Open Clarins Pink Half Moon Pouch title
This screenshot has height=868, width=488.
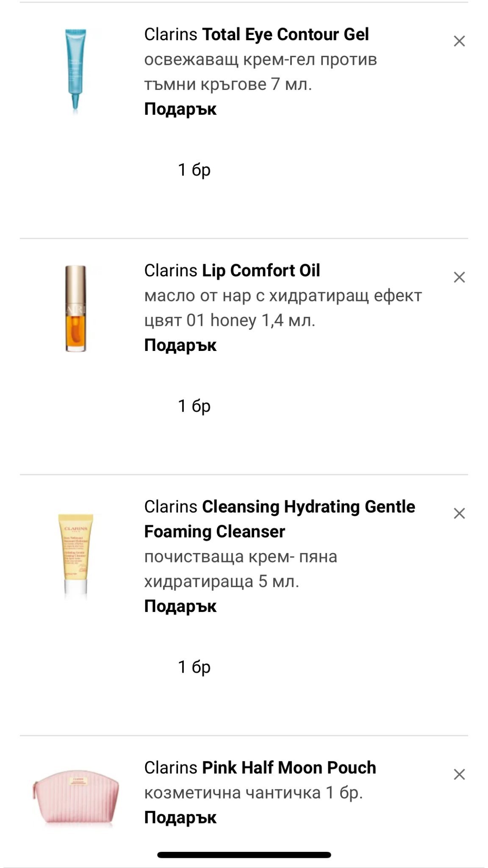click(x=260, y=768)
